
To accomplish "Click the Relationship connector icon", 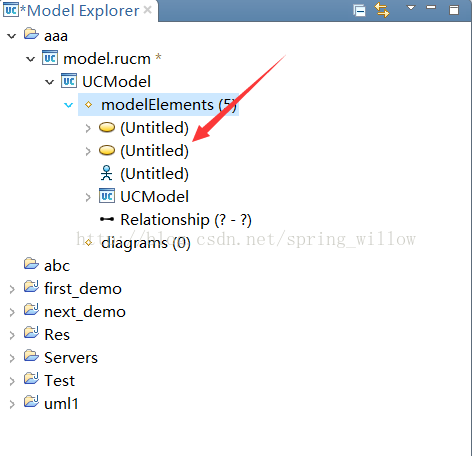I will [107, 219].
